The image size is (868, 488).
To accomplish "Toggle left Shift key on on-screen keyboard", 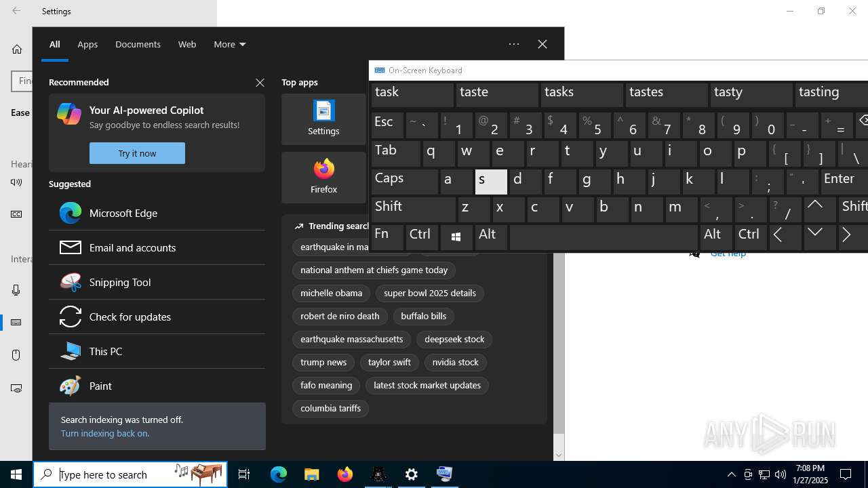I will click(414, 210).
